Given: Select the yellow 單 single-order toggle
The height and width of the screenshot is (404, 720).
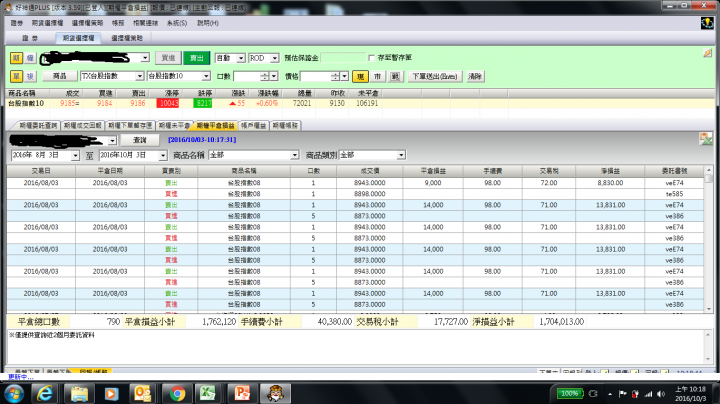Looking at the screenshot, I should coord(16,76).
